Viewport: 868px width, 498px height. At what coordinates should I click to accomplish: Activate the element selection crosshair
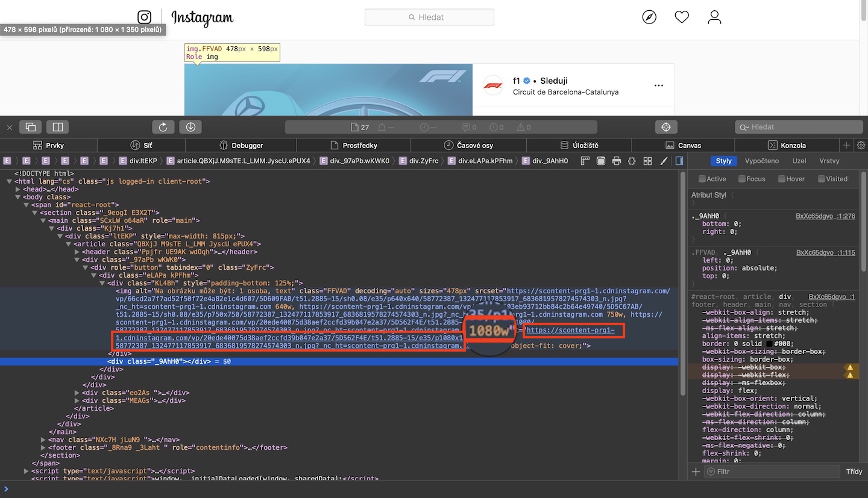pyautogui.click(x=666, y=127)
